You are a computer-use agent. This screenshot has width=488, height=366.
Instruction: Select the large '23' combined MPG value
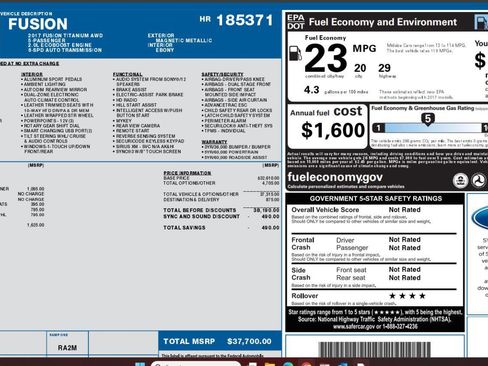[x=326, y=58]
